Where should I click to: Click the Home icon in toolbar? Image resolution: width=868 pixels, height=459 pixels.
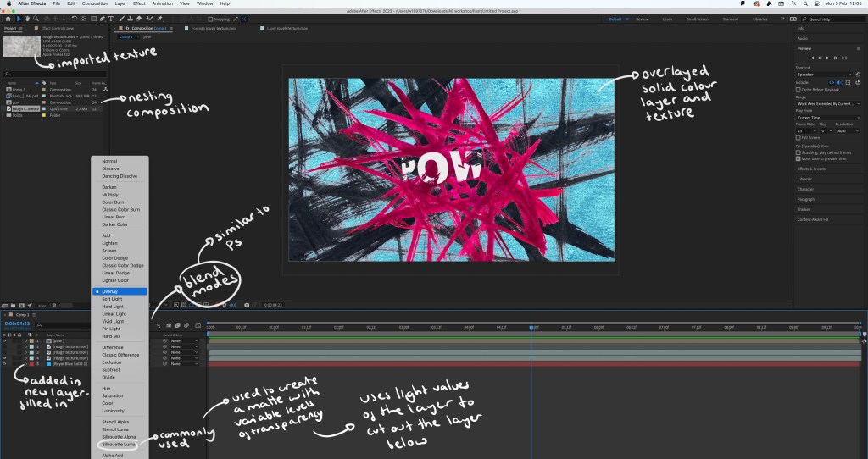[x=8, y=18]
